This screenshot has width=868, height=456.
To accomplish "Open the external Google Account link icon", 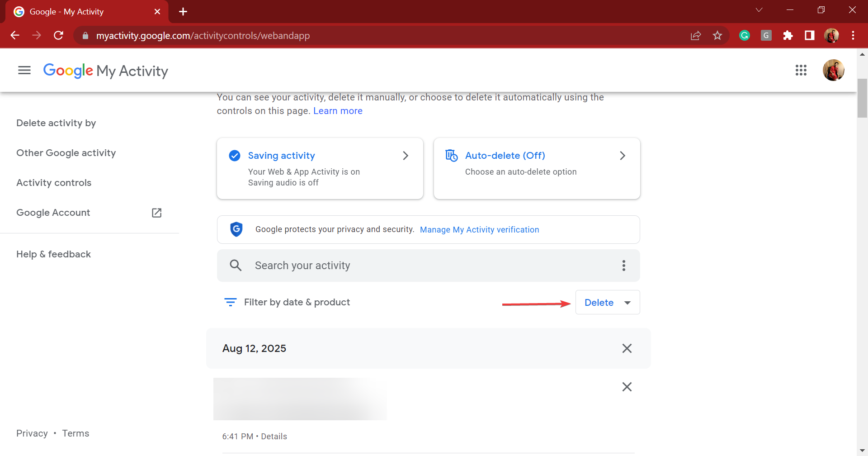I will tap(157, 213).
